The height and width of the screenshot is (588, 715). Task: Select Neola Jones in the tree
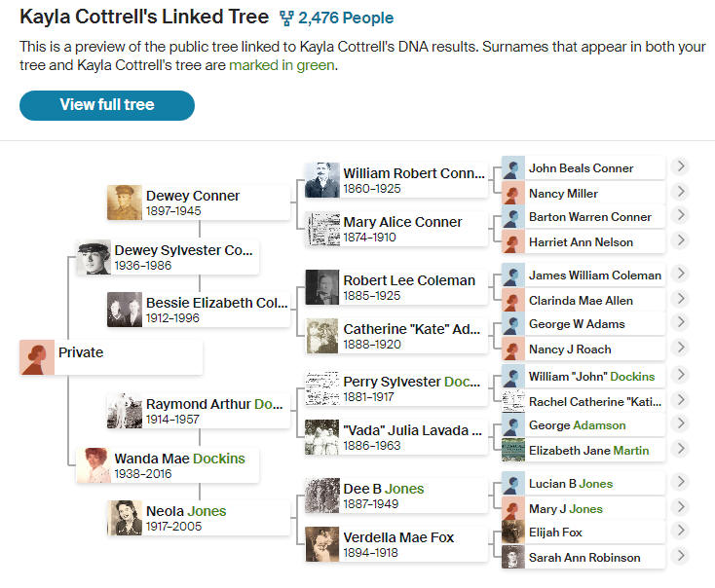click(199, 518)
